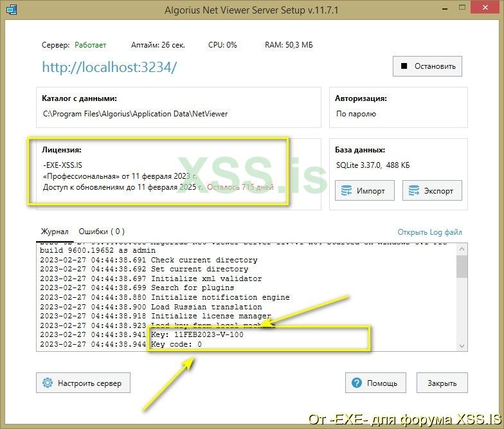This screenshot has height=429, width=504.
Task: Click the Algorius app icon in title bar
Action: pyautogui.click(x=12, y=9)
